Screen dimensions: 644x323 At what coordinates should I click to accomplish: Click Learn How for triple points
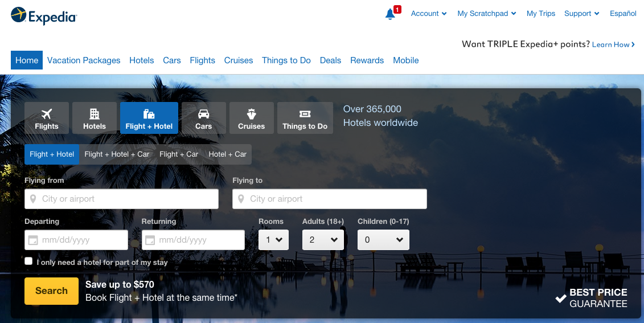point(613,44)
